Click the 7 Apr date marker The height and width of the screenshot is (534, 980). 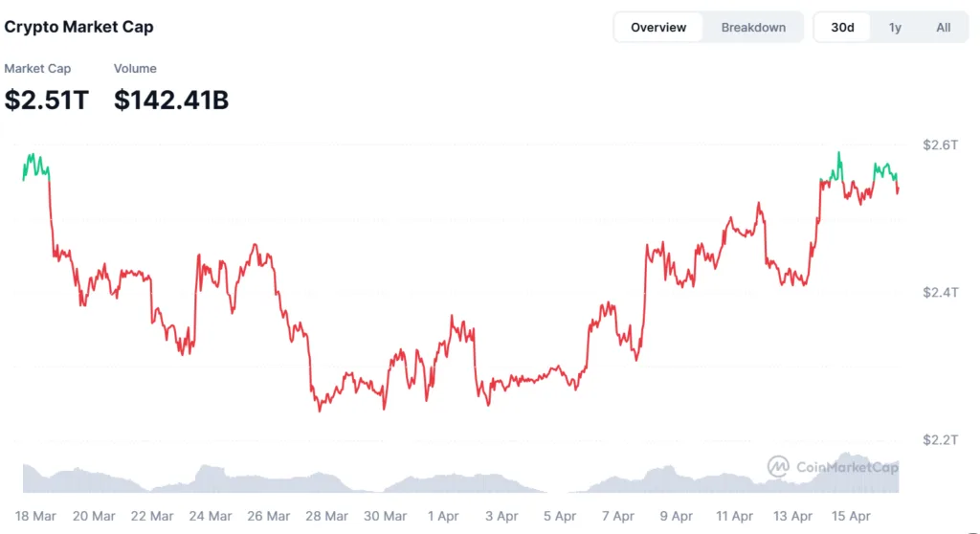pyautogui.click(x=617, y=516)
